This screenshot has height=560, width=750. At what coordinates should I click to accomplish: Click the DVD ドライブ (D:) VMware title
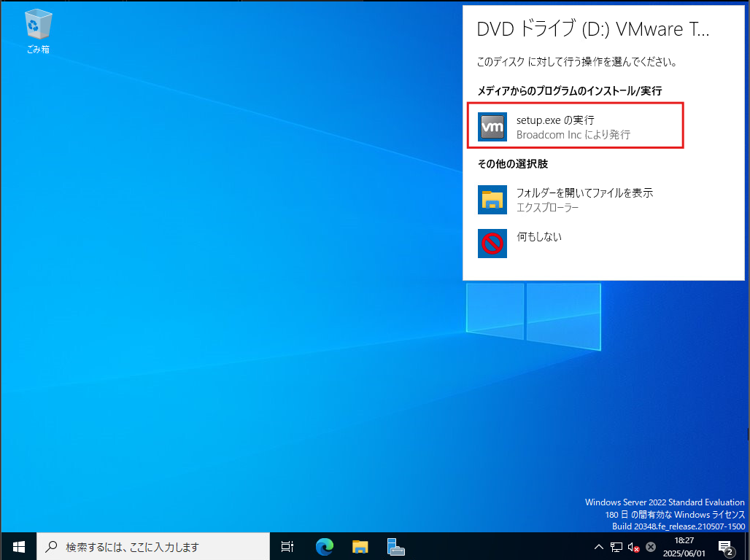[x=592, y=29]
